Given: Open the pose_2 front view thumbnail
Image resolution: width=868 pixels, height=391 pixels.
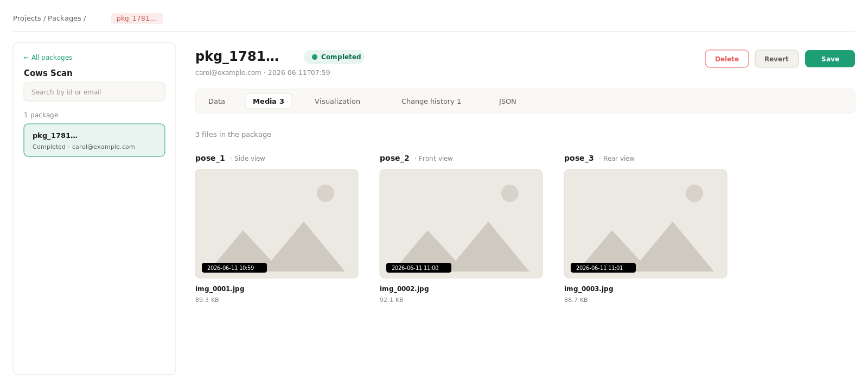Looking at the screenshot, I should [x=461, y=224].
